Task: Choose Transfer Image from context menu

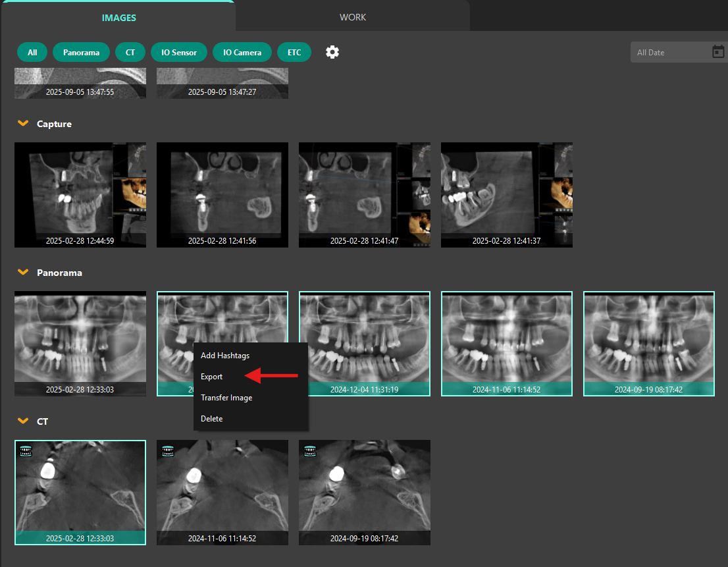Action: pyautogui.click(x=251, y=398)
